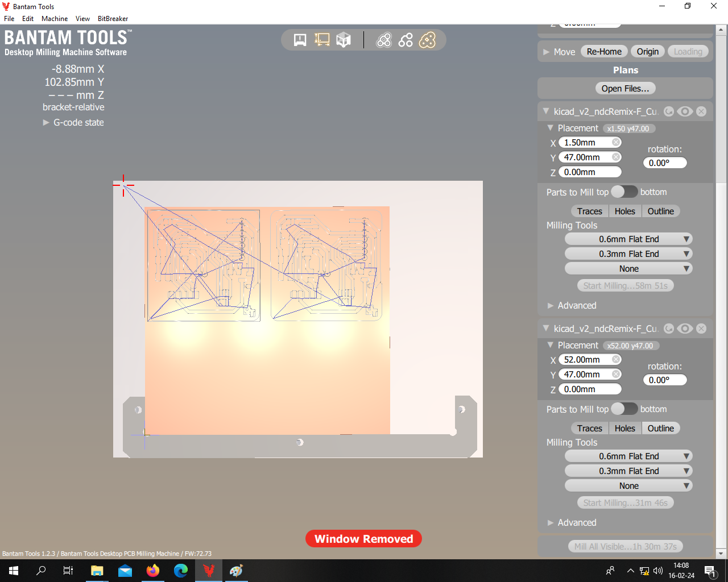The image size is (728, 582).
Task: Reload the second kicad_v2 plan file
Action: (x=669, y=329)
